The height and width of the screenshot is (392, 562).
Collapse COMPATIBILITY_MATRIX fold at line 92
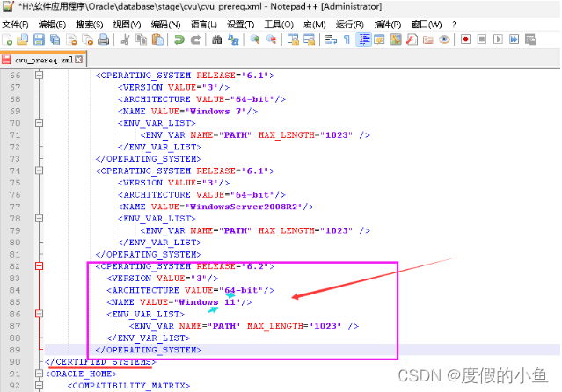click(x=39, y=386)
